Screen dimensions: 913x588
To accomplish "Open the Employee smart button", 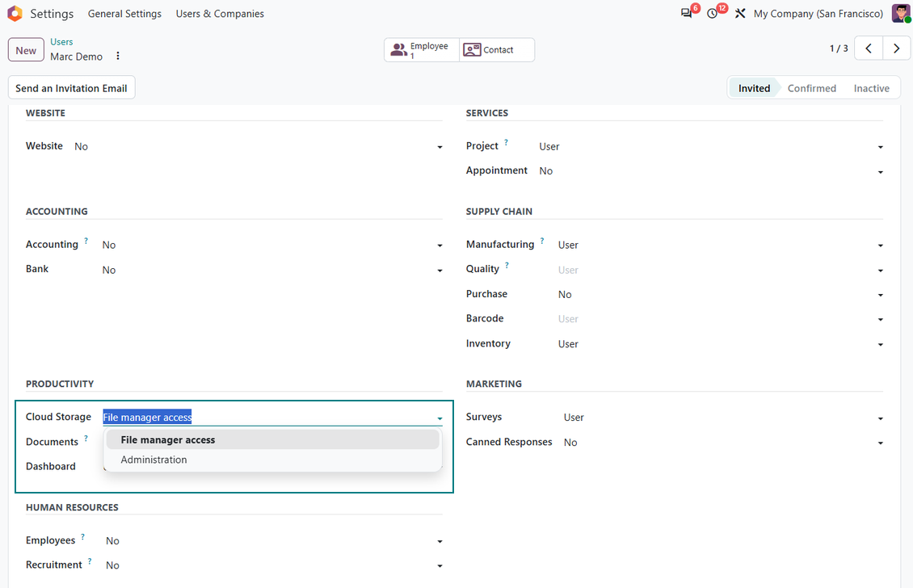I will [422, 50].
